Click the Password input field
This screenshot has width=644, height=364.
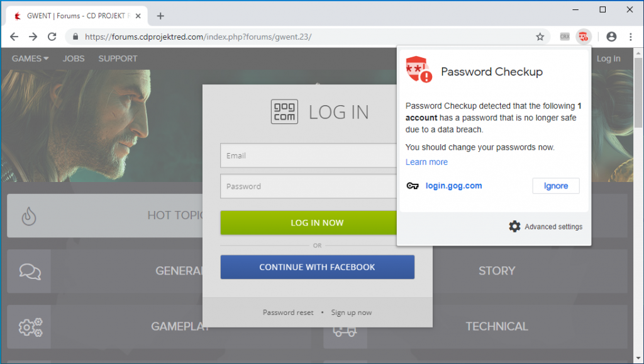click(309, 186)
